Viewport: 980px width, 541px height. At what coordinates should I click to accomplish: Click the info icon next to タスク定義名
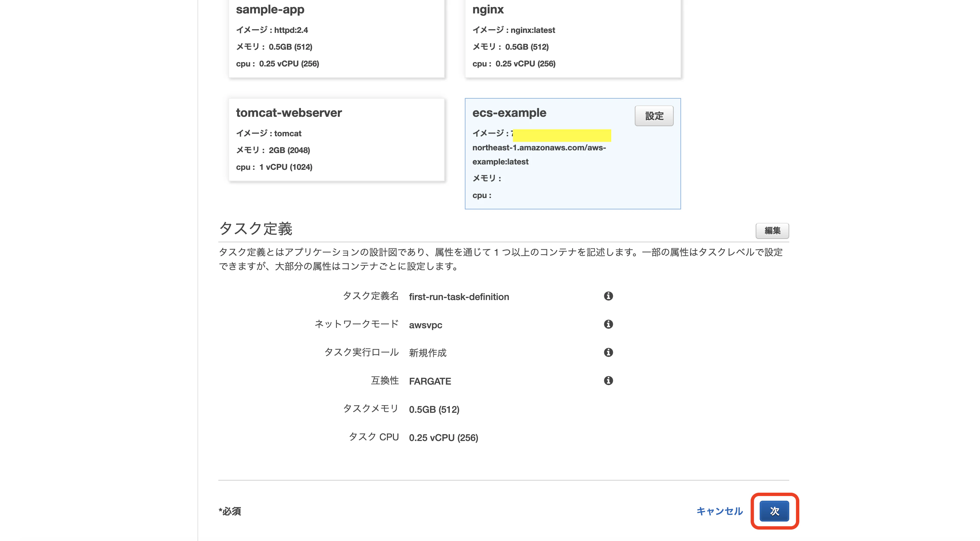click(x=608, y=296)
